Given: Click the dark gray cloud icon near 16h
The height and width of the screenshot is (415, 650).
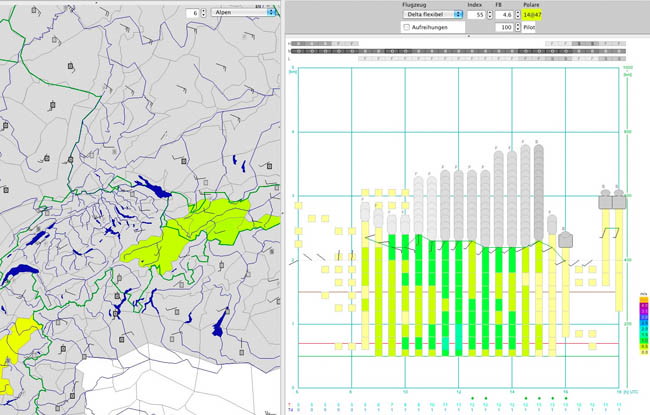Looking at the screenshot, I should pyautogui.click(x=565, y=240).
